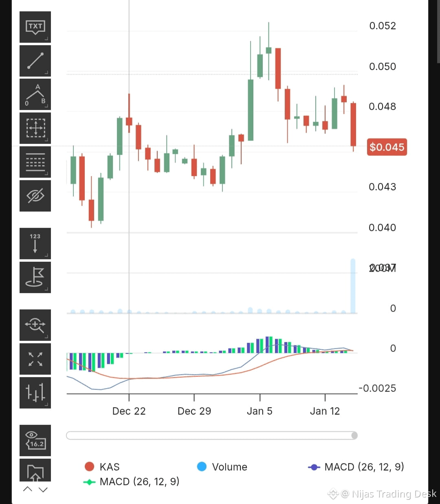Click the 0.043 price axis label

[383, 187]
